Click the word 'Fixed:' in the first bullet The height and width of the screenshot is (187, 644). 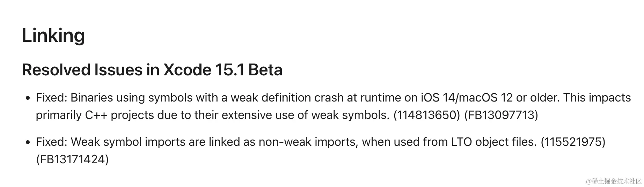coord(51,98)
